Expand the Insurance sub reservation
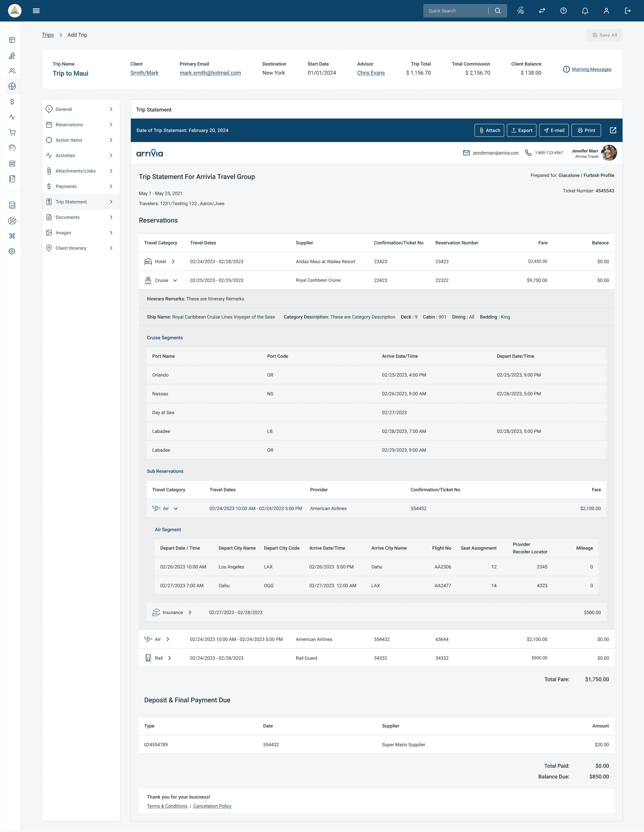 pyautogui.click(x=190, y=613)
